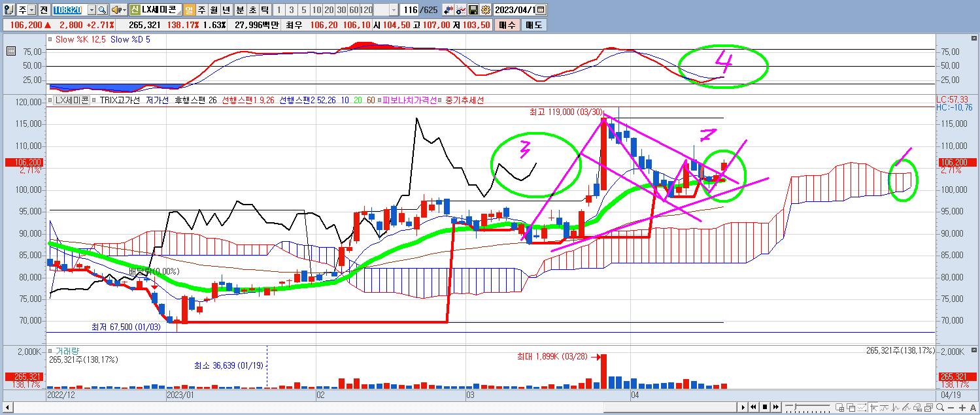Click the 매도 sell button

click(x=533, y=25)
